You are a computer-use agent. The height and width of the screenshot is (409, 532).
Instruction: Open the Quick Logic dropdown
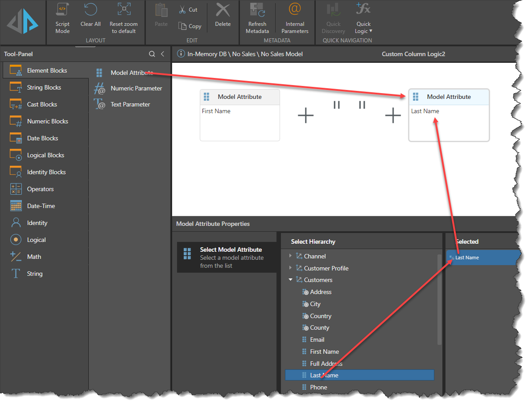tap(363, 28)
